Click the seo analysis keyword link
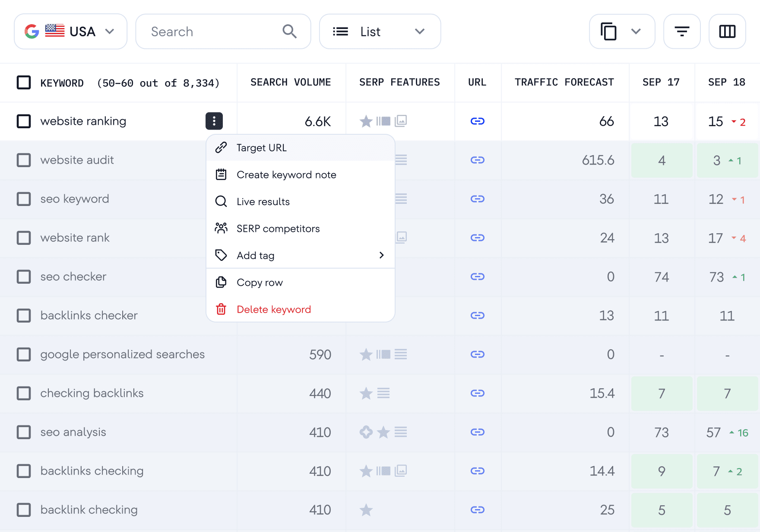 [x=73, y=432]
